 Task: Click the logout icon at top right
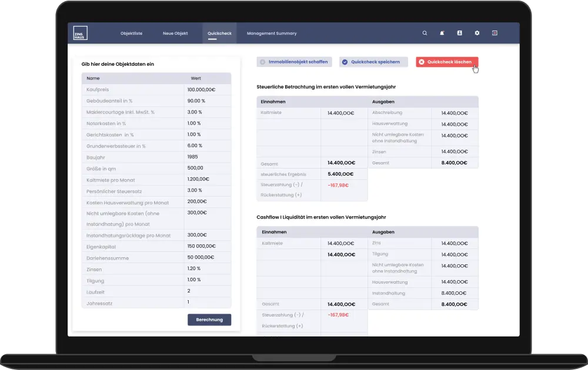pyautogui.click(x=495, y=33)
